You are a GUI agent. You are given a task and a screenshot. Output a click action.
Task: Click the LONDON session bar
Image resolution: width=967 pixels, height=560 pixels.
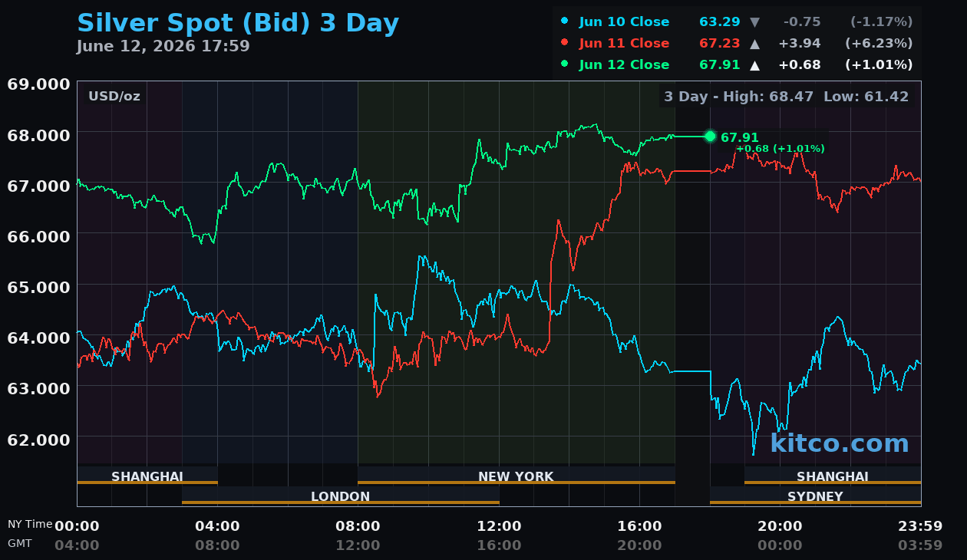point(341,496)
